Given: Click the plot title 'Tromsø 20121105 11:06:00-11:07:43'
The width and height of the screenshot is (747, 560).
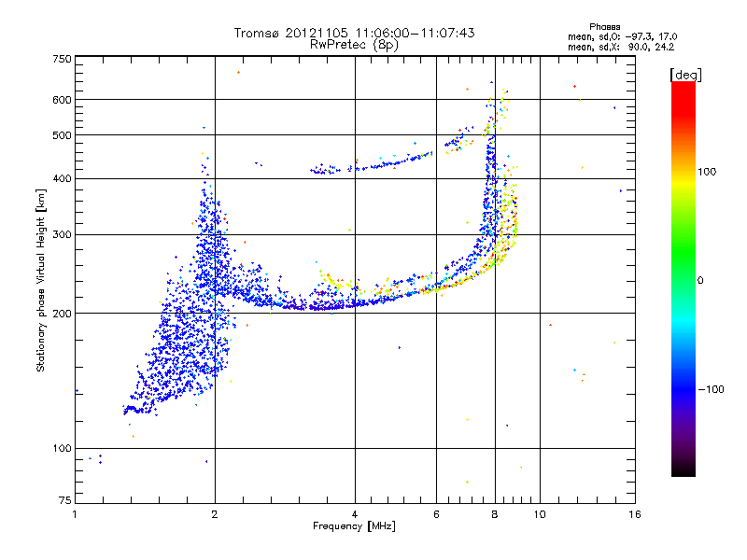Looking at the screenshot, I should (x=354, y=33).
